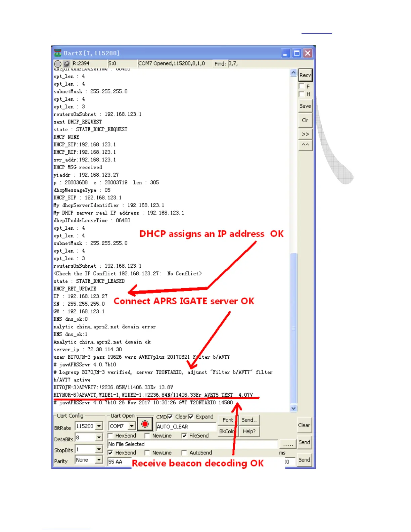Open the Font settings button
Image resolution: width=411 pixels, height=532 pixels.
tap(228, 420)
